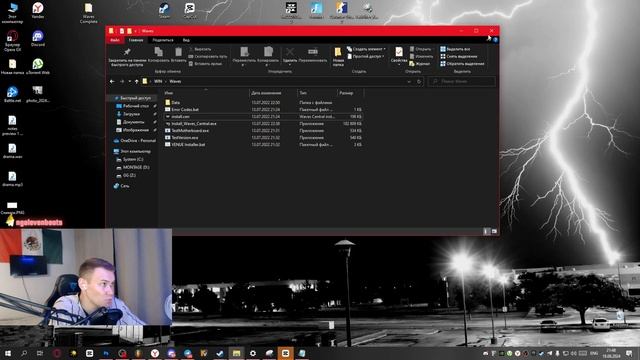This screenshot has width=640, height=360.
Task: Click the Delete (Удалить) X icon
Action: click(x=290, y=52)
